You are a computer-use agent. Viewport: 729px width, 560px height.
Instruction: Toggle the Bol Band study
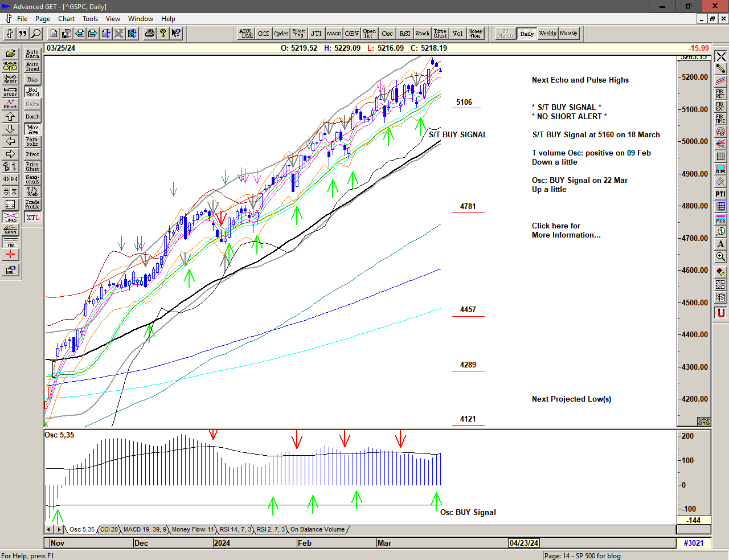click(32, 92)
